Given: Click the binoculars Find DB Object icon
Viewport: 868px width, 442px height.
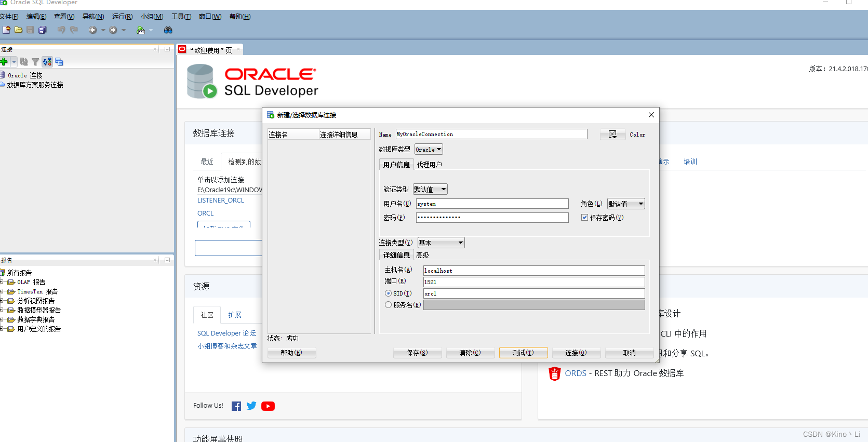Looking at the screenshot, I should [x=168, y=30].
